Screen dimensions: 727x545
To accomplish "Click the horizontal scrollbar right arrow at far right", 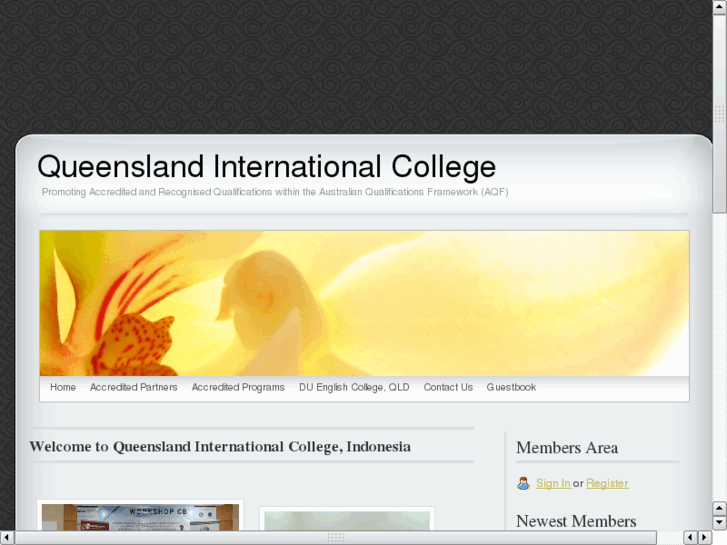I will pyautogui.click(x=705, y=537).
